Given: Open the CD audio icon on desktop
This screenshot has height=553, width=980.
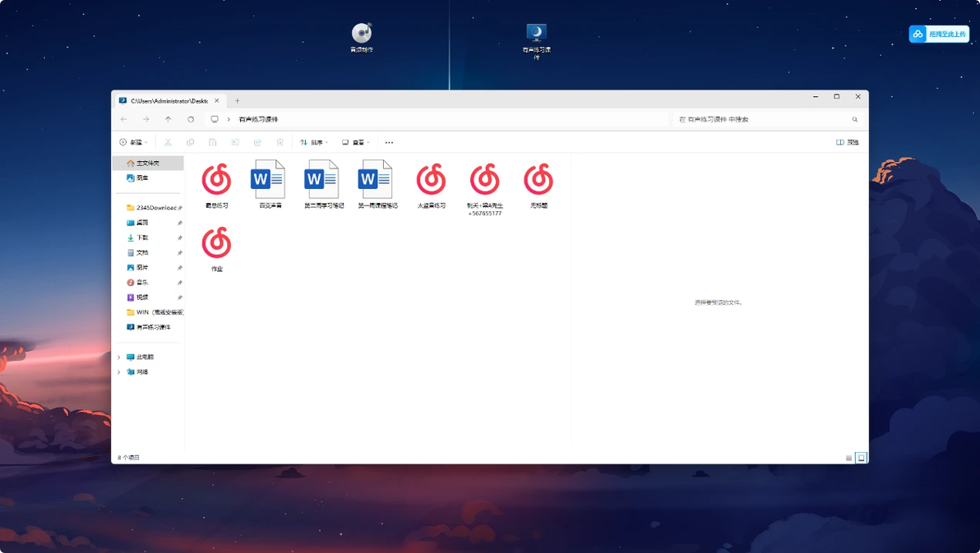Looking at the screenshot, I should 361,37.
